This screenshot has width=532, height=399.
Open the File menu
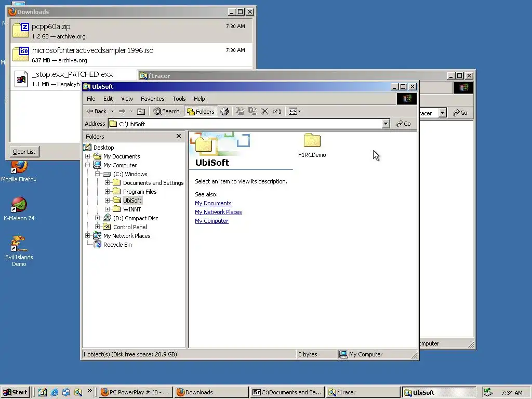pyautogui.click(x=91, y=99)
